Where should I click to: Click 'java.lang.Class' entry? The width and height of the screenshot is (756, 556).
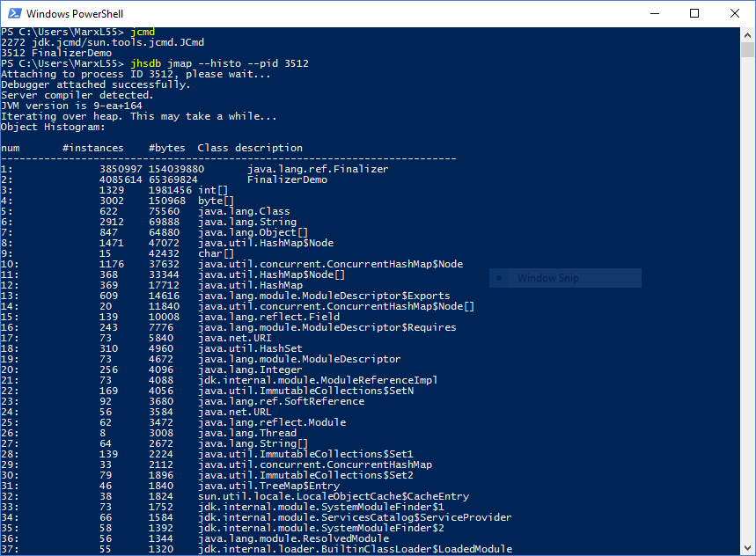pos(244,211)
